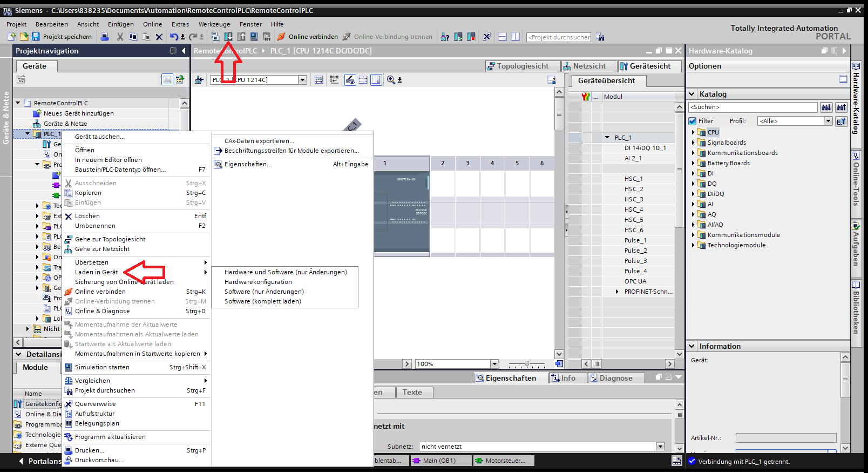Click the horizontal split editor icon

(502, 37)
